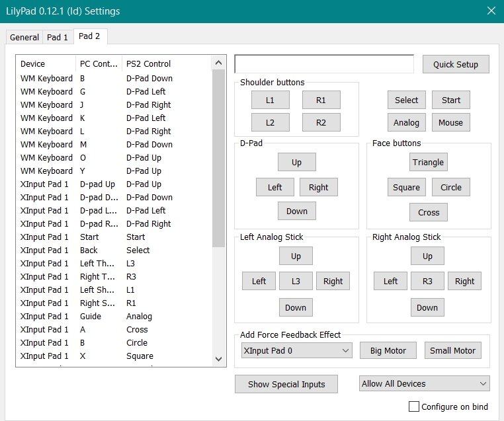The image size is (504, 421).
Task: Bind Right Analog Stick Right
Action: 465,281
